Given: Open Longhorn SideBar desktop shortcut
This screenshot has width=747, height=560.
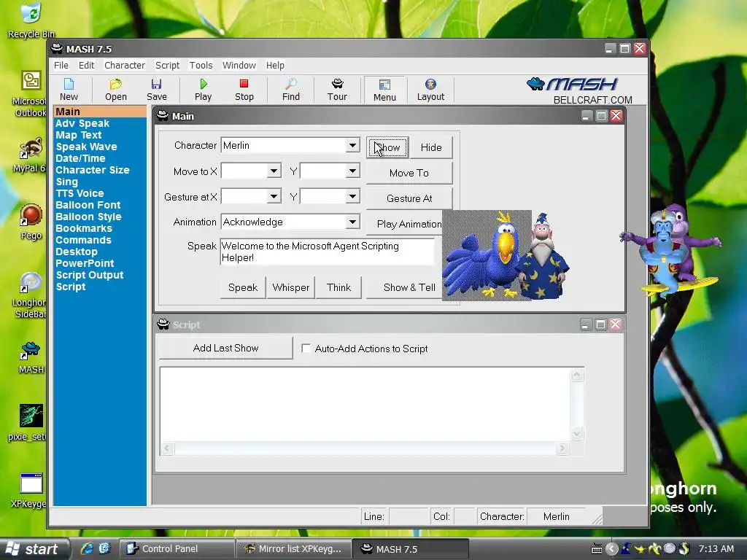Looking at the screenshot, I should click(x=29, y=295).
